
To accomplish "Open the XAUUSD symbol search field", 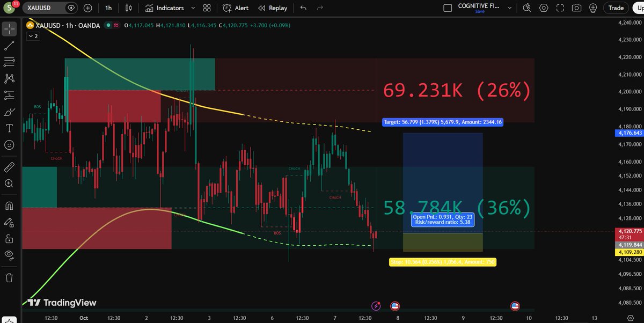I will tap(50, 8).
